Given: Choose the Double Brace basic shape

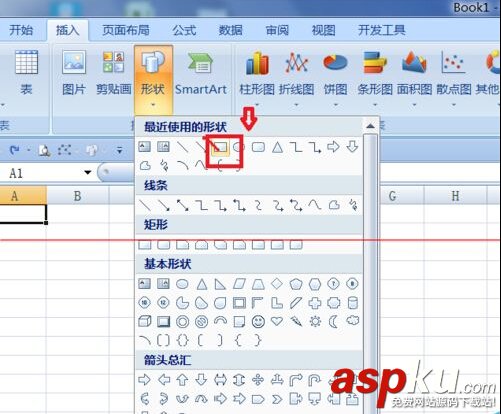Looking at the screenshot, I should pos(182,340).
